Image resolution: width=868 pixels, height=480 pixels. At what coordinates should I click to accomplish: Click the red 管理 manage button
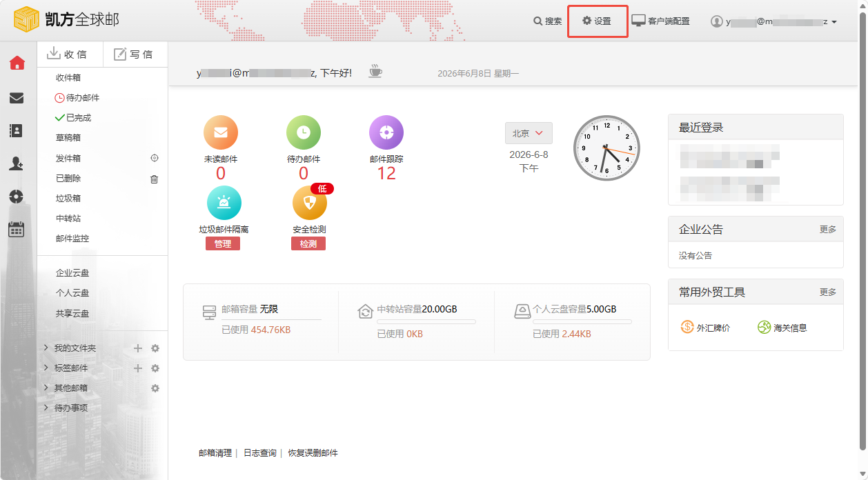tap(223, 243)
